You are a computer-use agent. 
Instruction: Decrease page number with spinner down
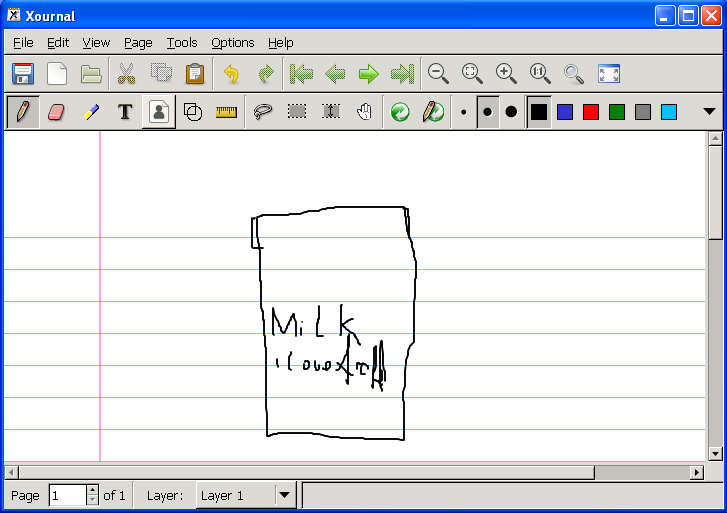coord(92,501)
